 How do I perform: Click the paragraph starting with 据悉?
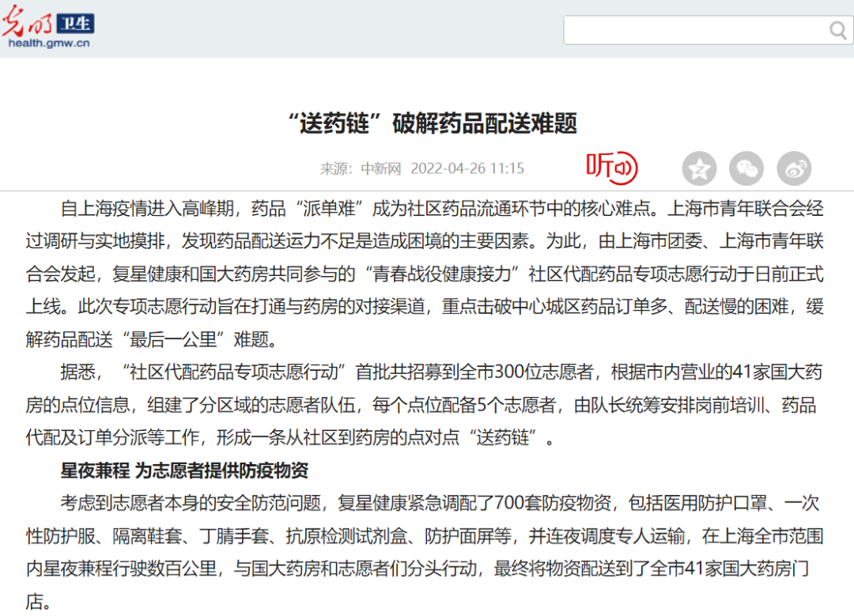425,405
